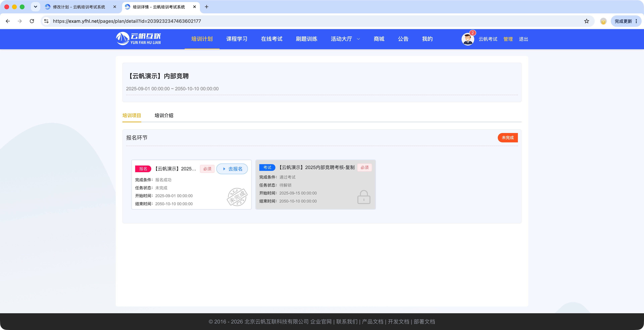Viewport: 644px width, 330px height.
Task: Click the plan date range text
Action: [172, 89]
